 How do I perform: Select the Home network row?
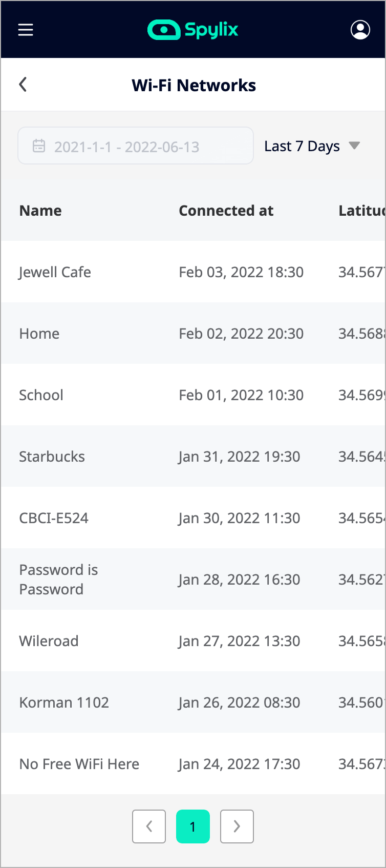(39, 333)
